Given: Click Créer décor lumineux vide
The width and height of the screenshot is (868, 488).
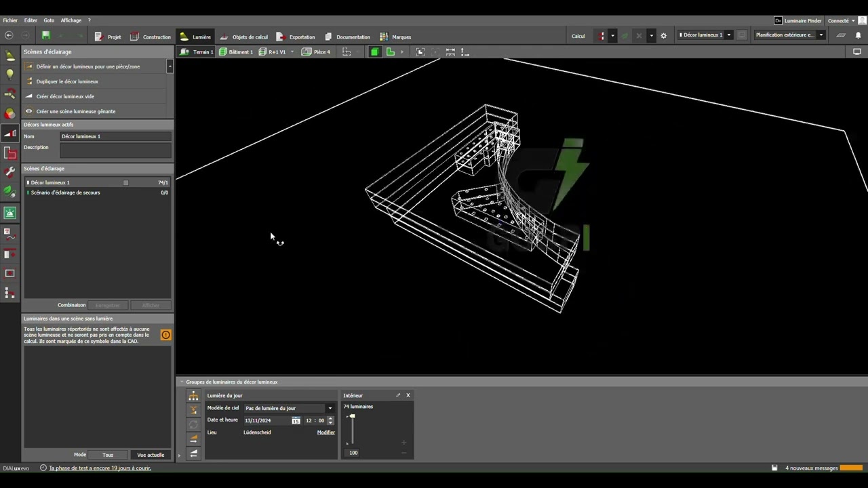Looking at the screenshot, I should [94, 96].
